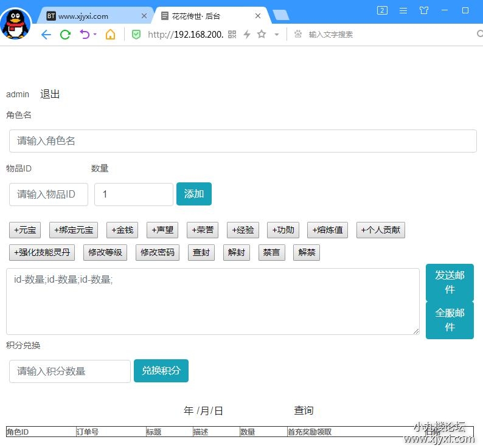The image size is (483, 448).
Task: Open the skin (shirt) icon in title bar
Action: pos(424,10)
